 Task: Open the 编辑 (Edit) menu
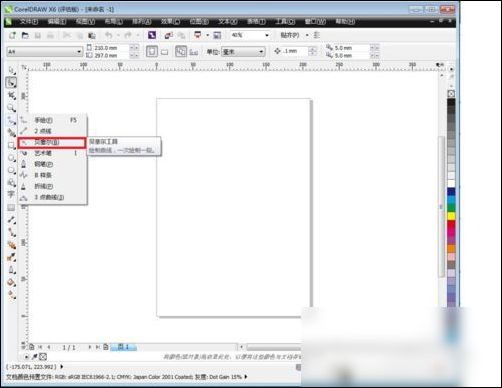point(57,22)
